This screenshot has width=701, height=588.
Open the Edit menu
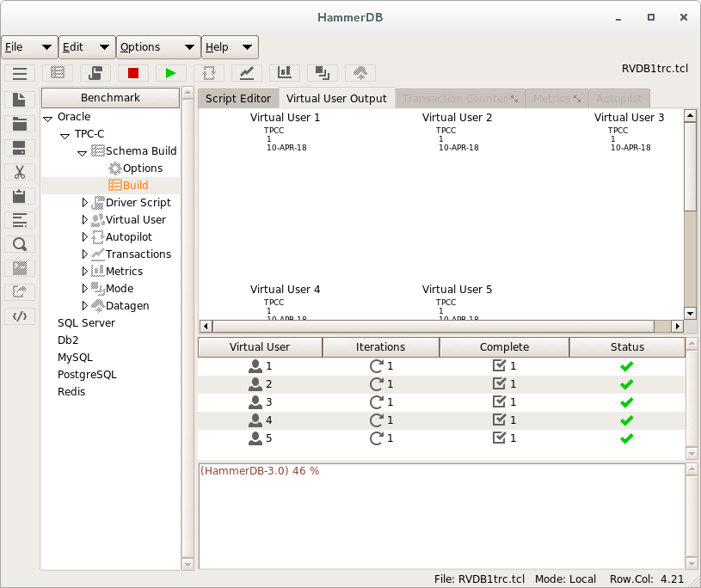pyautogui.click(x=87, y=47)
